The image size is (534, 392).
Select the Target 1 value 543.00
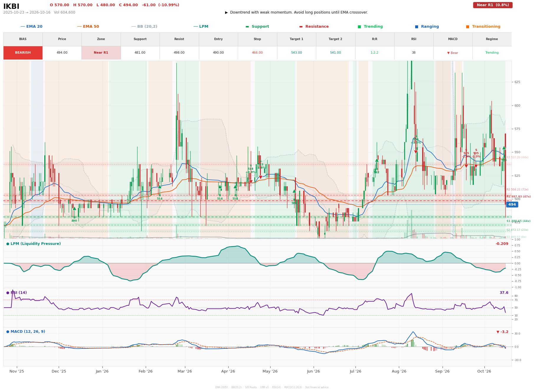click(297, 53)
